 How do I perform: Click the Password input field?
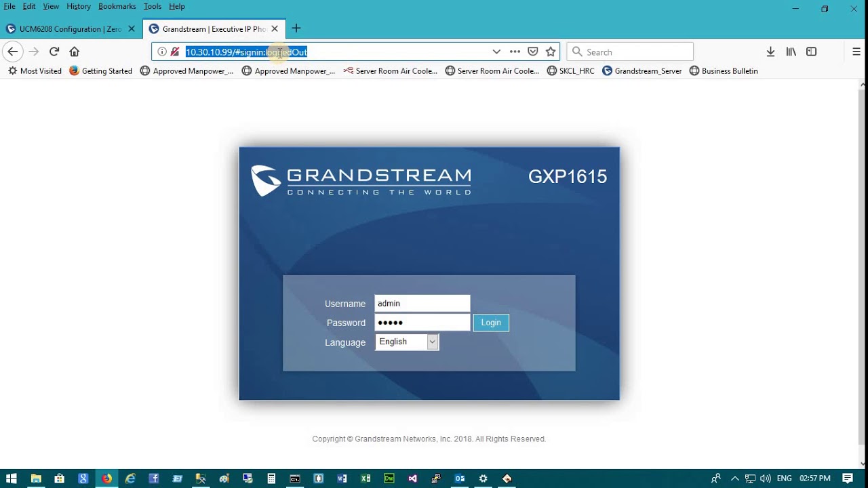coord(422,323)
